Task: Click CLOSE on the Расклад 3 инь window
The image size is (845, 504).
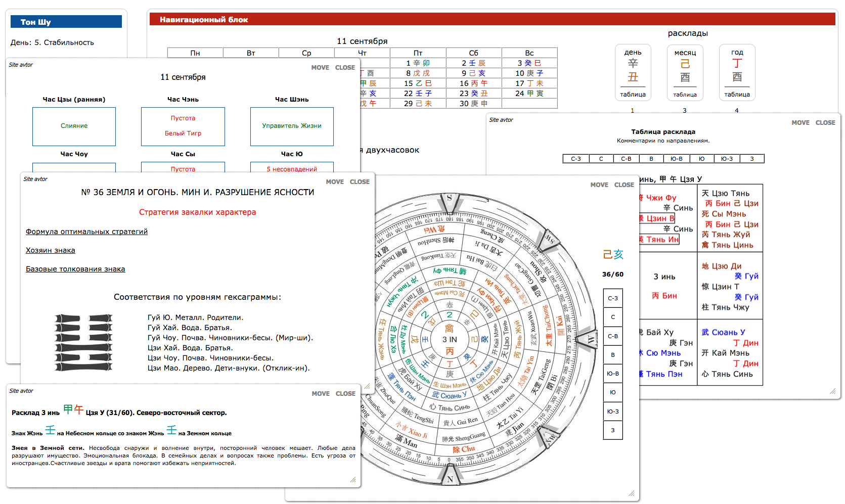Action: (x=345, y=394)
